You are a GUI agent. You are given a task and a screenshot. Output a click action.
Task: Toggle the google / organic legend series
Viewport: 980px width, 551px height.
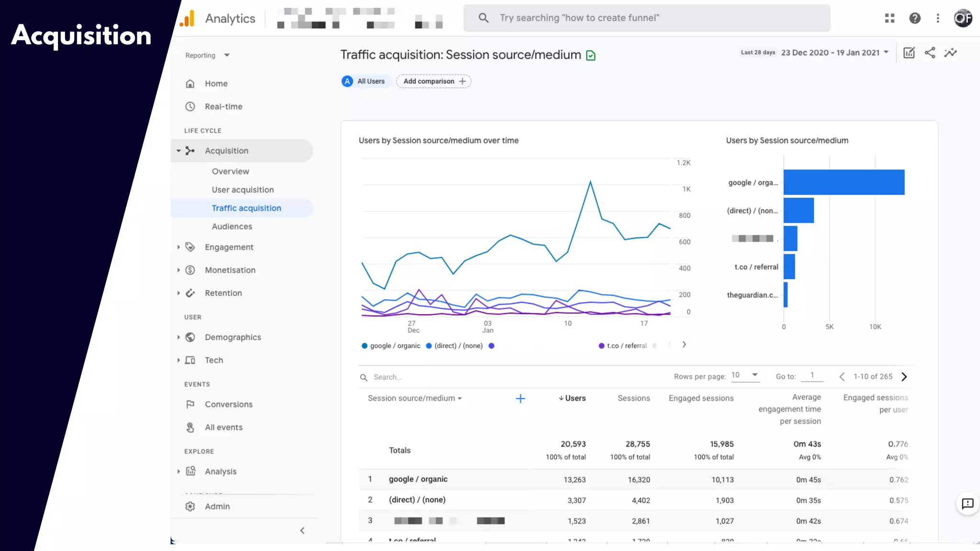coord(390,346)
